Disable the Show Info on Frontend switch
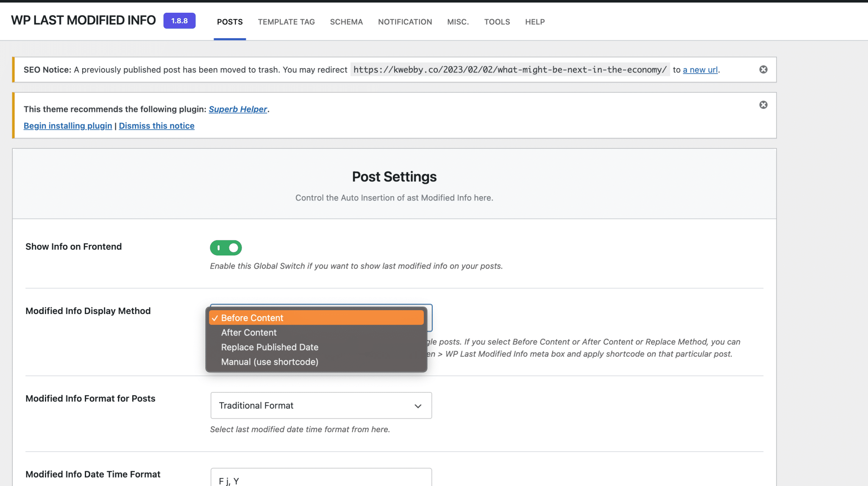868x486 pixels. coord(225,247)
